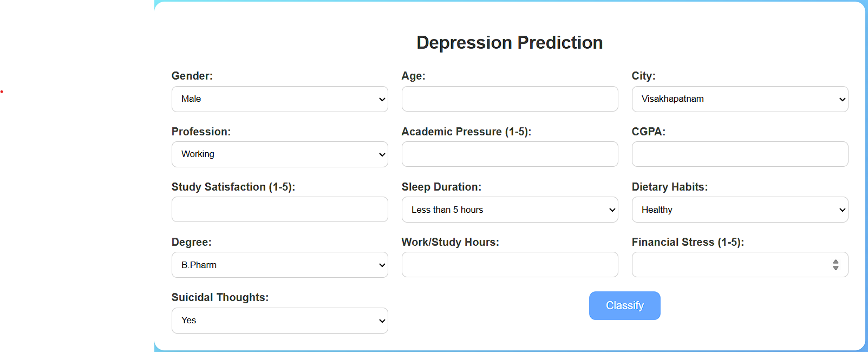The height and width of the screenshot is (352, 868).
Task: Open the Gender dropdown
Action: (279, 99)
